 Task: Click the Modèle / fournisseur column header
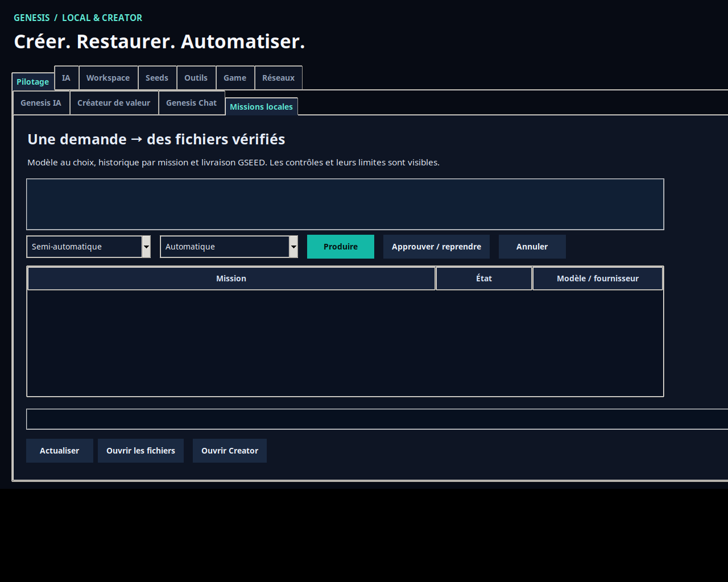[x=598, y=278]
